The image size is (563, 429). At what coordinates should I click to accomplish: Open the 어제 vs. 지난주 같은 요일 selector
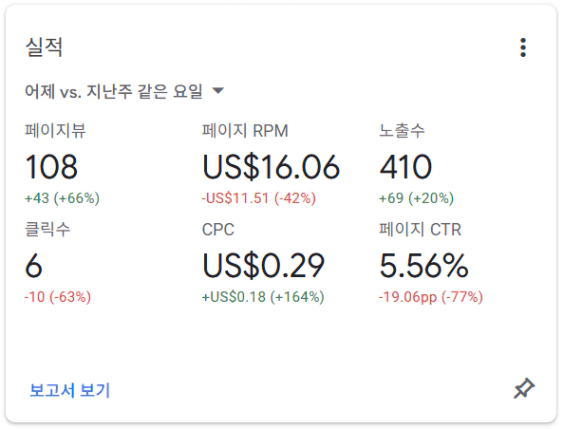pos(124,91)
